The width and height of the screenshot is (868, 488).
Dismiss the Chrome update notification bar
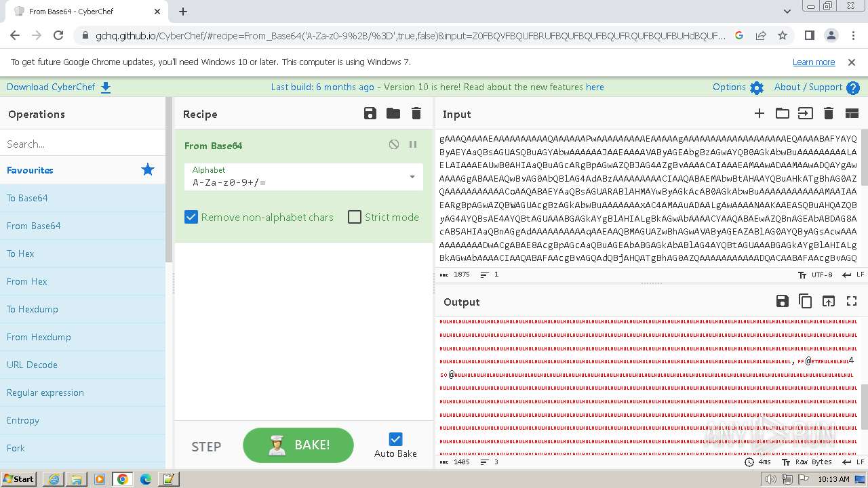click(852, 62)
